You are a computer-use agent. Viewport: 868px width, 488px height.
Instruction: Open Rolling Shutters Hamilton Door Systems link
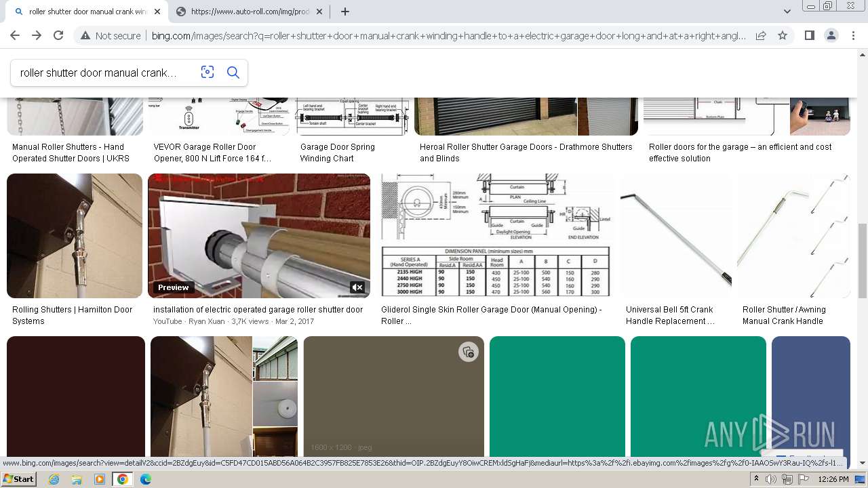click(x=72, y=315)
